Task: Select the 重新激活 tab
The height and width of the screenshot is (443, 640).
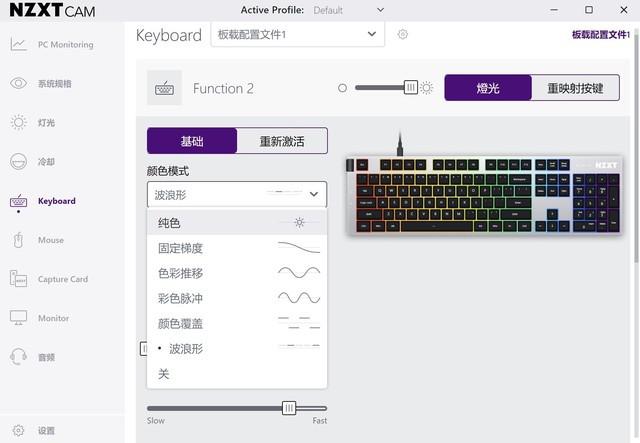Action: (x=282, y=141)
